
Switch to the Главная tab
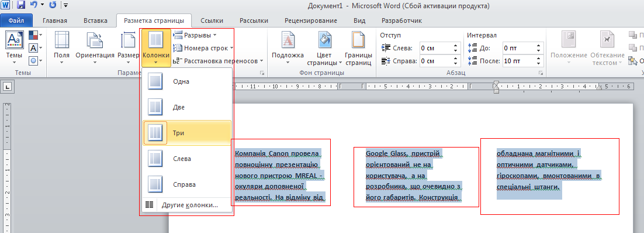pos(54,20)
